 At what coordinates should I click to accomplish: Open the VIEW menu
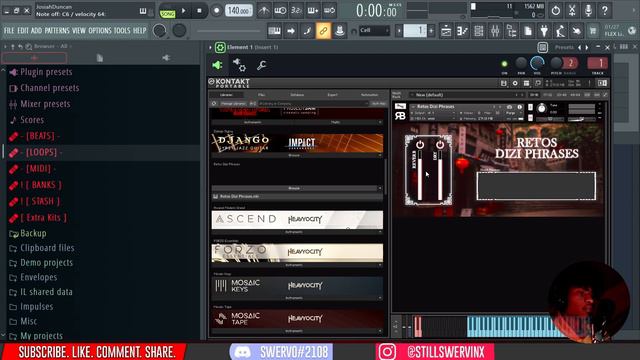pos(79,31)
